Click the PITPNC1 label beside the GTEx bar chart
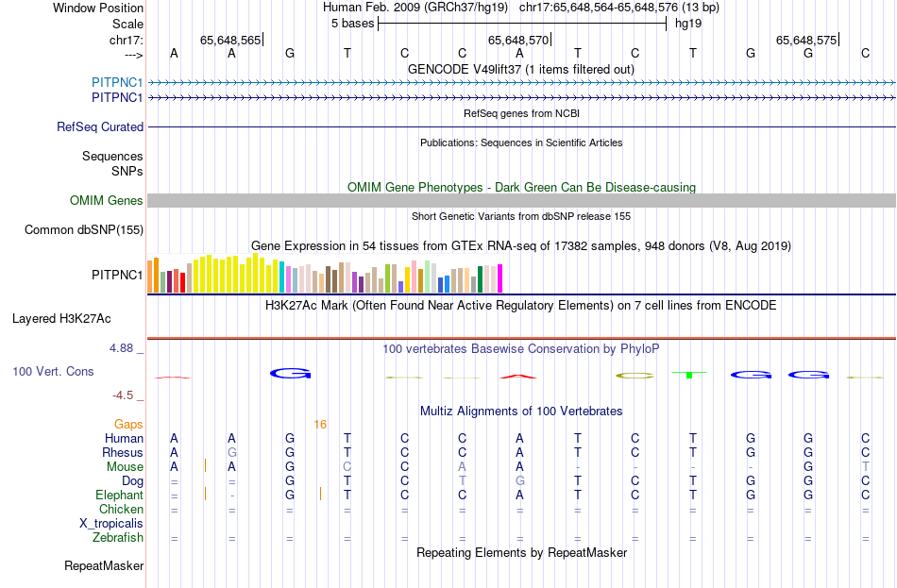Viewport: 897px width, 588px height. [117, 276]
